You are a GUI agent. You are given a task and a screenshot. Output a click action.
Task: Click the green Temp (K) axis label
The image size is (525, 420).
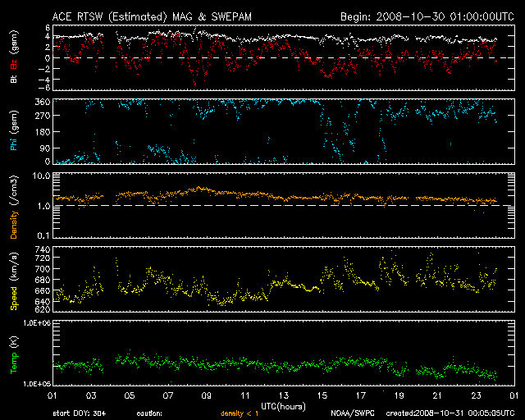[x=13, y=354]
